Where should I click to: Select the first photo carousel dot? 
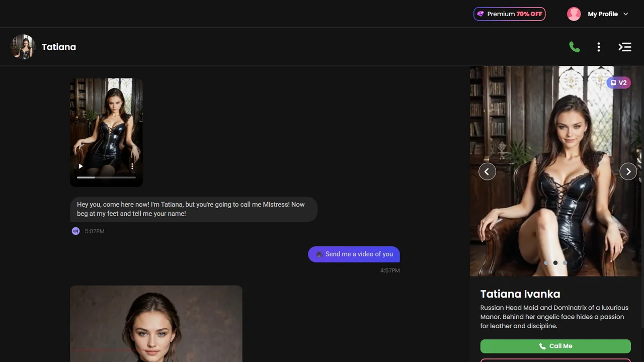(x=546, y=263)
